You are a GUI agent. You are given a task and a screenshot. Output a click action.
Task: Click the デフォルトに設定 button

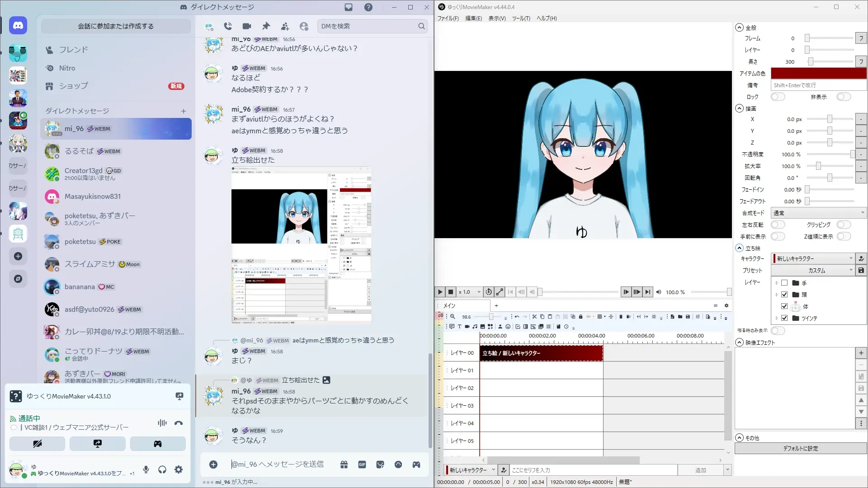[800, 448]
